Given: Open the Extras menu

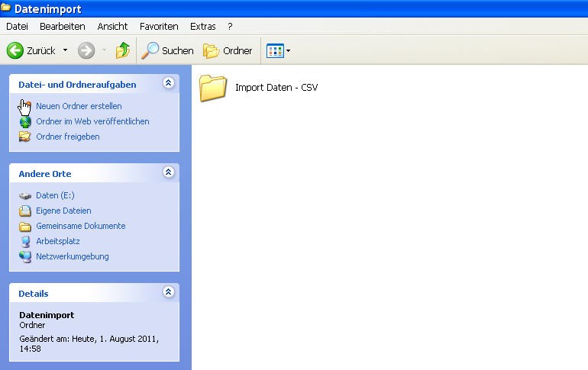Looking at the screenshot, I should [203, 26].
